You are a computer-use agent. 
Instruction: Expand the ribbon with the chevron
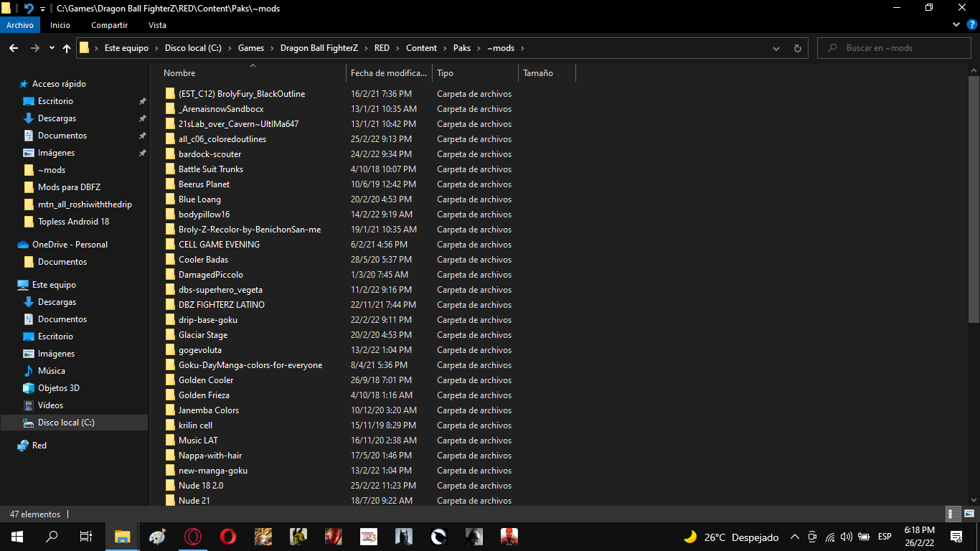point(956,24)
